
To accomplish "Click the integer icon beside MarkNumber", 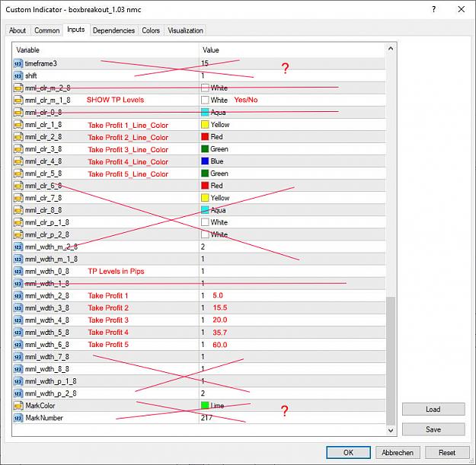I will pyautogui.click(x=18, y=418).
